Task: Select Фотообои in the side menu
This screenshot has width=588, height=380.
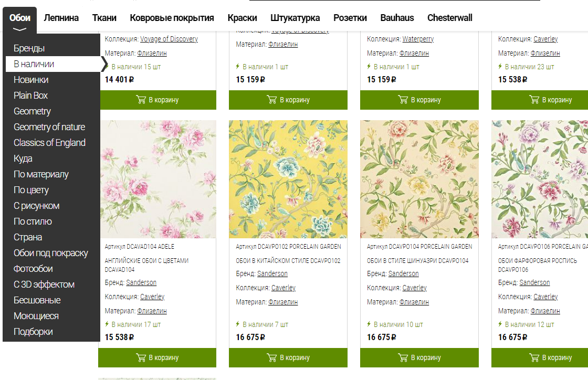Action: (33, 269)
